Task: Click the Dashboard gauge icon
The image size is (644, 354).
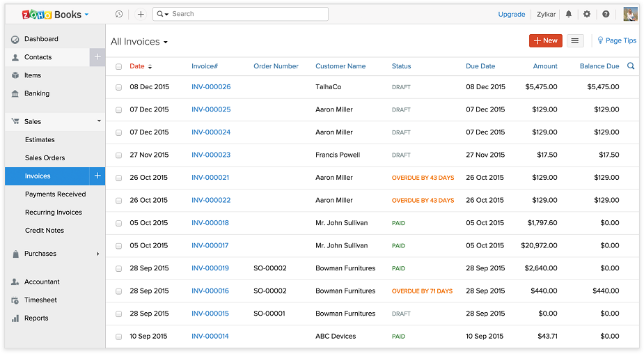Action: tap(15, 40)
